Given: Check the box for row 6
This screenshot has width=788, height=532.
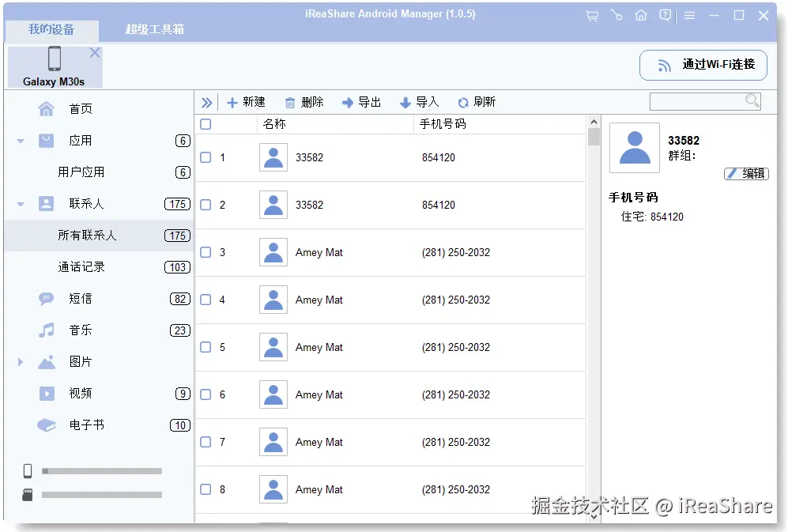Looking at the screenshot, I should click(x=205, y=394).
